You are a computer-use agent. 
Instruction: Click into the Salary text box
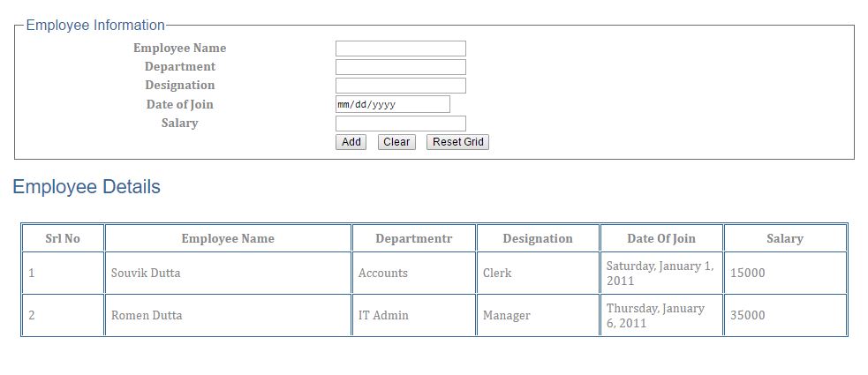tap(400, 124)
